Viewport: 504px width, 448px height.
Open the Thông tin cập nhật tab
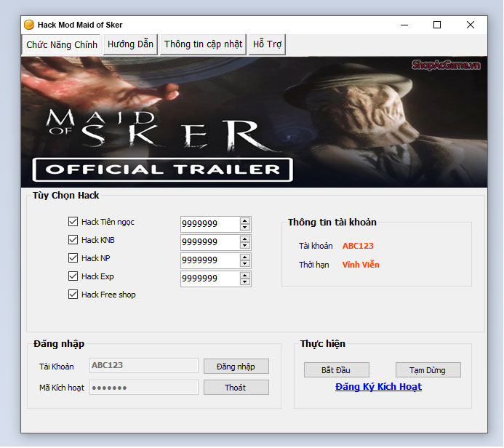203,44
